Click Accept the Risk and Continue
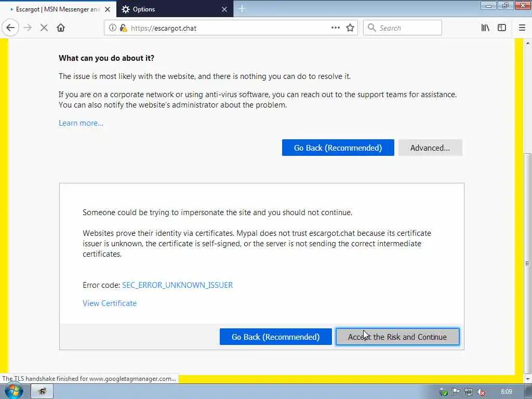Screen dimensions: 532x399 click(397, 337)
